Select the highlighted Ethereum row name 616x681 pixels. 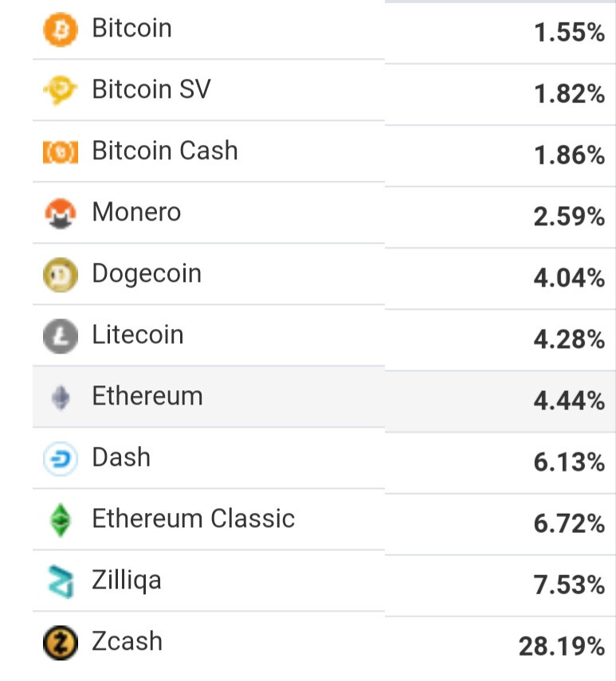tap(147, 396)
